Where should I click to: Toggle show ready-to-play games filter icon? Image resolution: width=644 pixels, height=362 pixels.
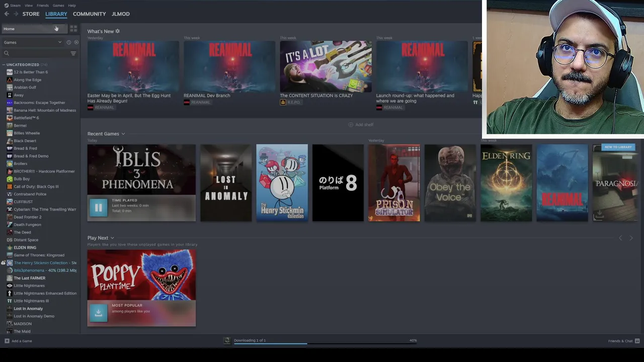76,42
